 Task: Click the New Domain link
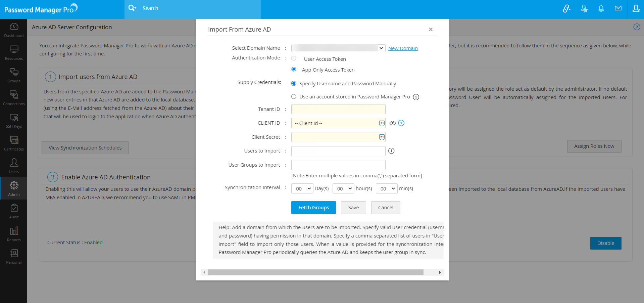403,48
